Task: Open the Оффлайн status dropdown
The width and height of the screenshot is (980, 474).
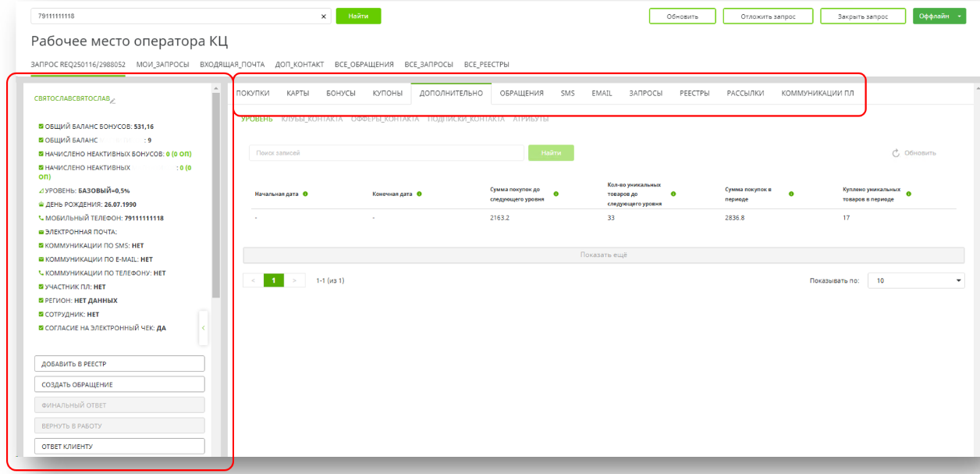Action: [x=960, y=16]
